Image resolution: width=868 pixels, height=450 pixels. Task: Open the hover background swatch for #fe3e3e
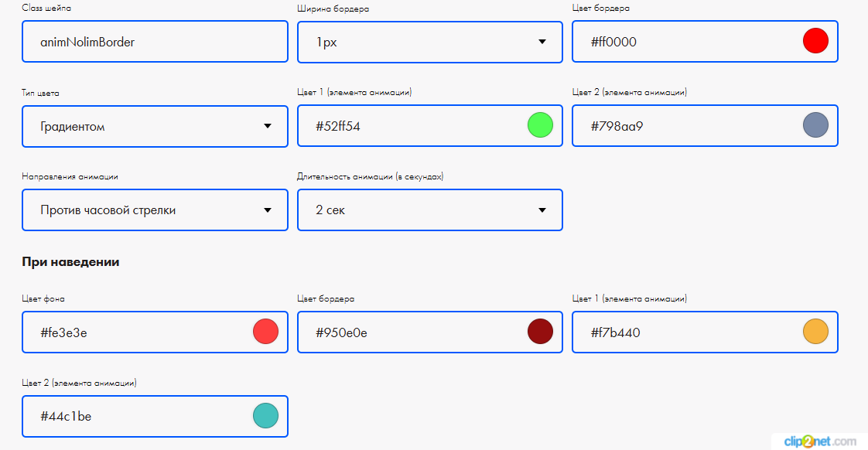[x=265, y=332]
